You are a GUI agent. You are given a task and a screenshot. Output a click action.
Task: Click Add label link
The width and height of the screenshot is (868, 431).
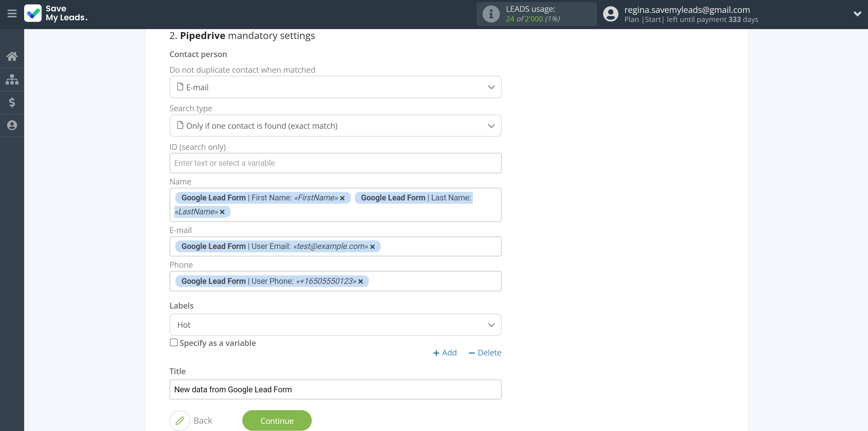coord(445,353)
